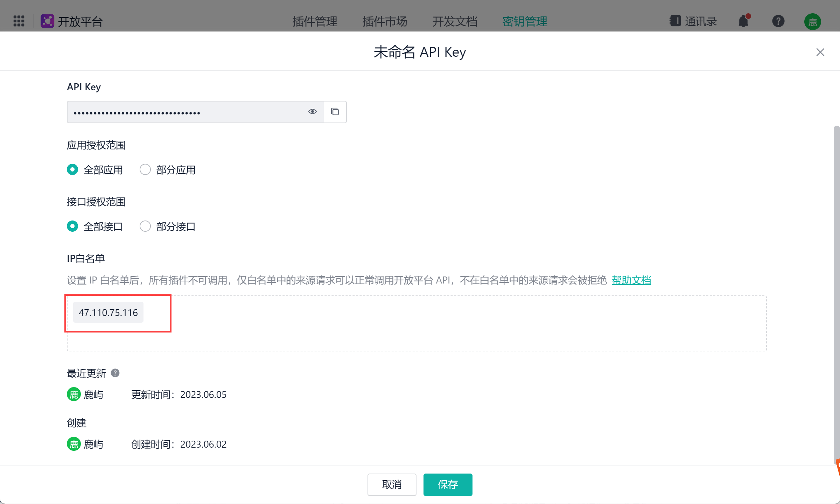Image resolution: width=840 pixels, height=504 pixels.
Task: Reveal the API Key with eye icon
Action: click(x=312, y=112)
